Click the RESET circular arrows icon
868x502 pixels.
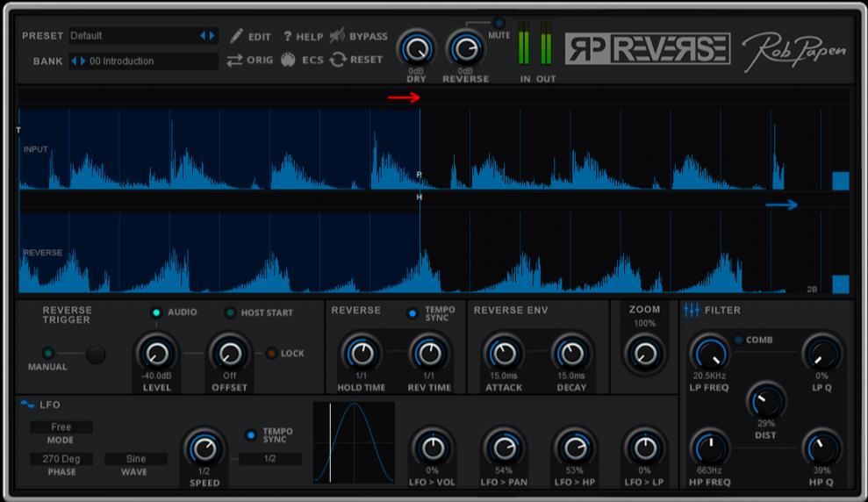pos(338,60)
